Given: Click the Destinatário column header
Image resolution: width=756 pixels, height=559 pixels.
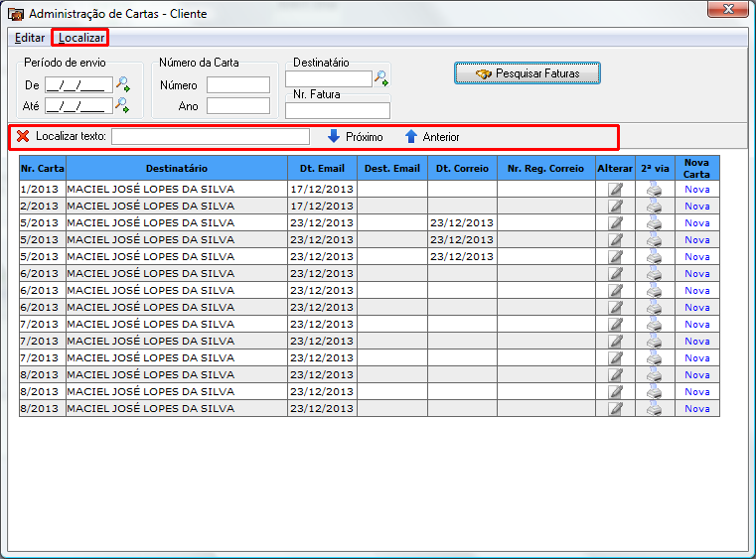Looking at the screenshot, I should pos(177,168).
